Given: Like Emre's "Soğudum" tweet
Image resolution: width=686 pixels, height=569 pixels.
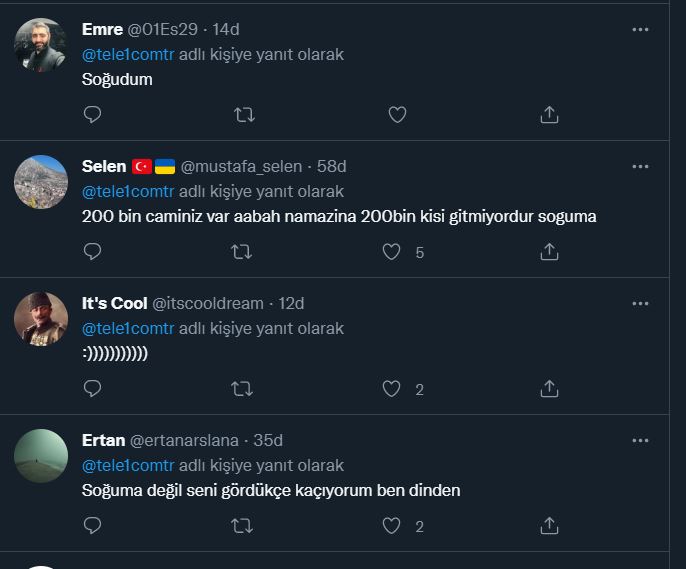Looking at the screenshot, I should pos(397,115).
